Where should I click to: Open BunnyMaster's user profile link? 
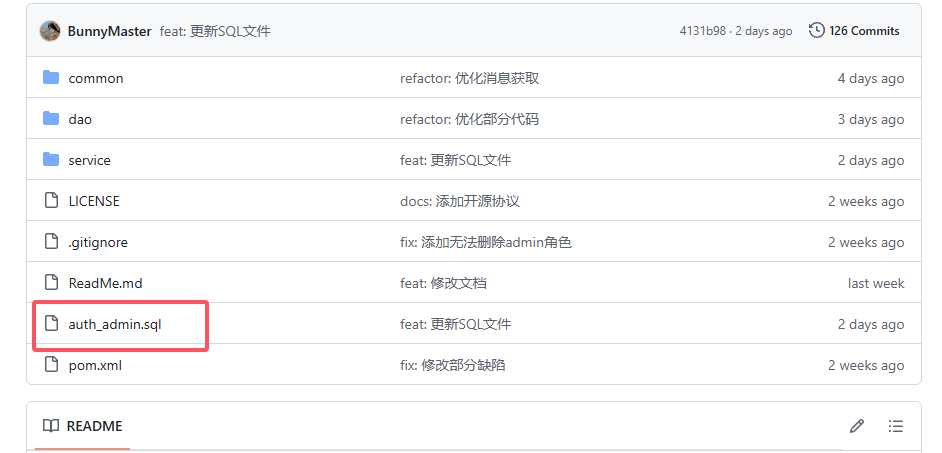(109, 31)
